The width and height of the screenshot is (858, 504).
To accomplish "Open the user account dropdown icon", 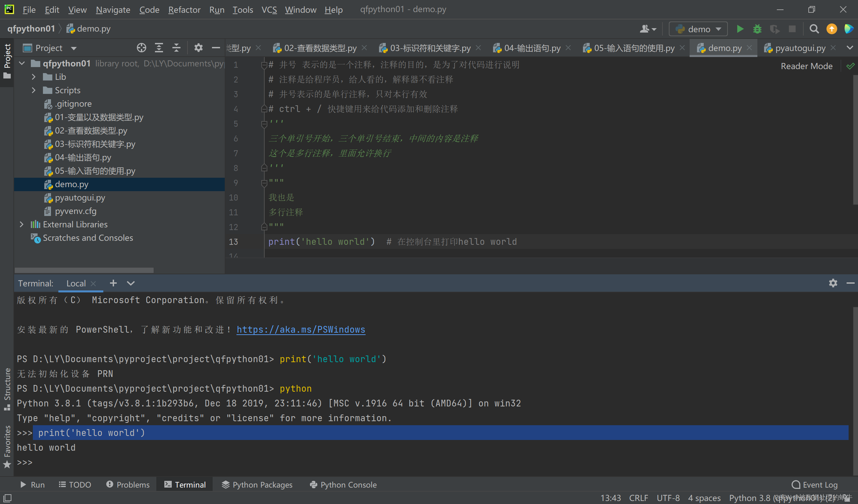I will click(x=648, y=29).
